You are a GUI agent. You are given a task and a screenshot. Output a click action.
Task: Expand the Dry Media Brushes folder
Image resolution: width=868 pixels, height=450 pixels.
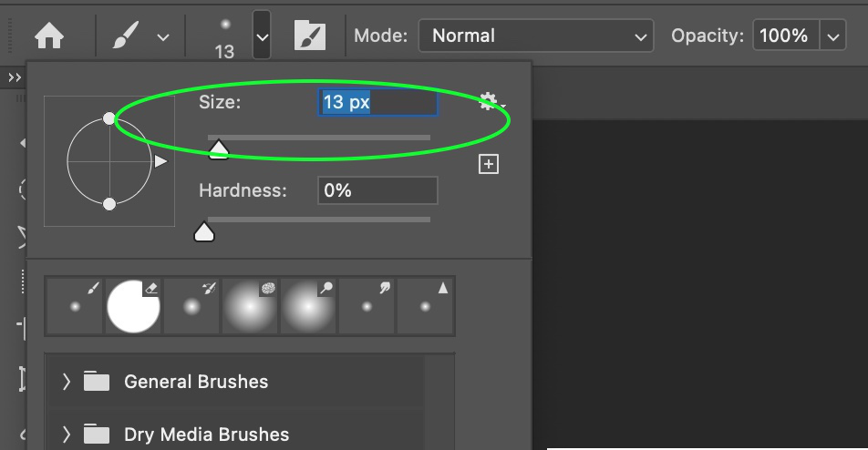67,434
